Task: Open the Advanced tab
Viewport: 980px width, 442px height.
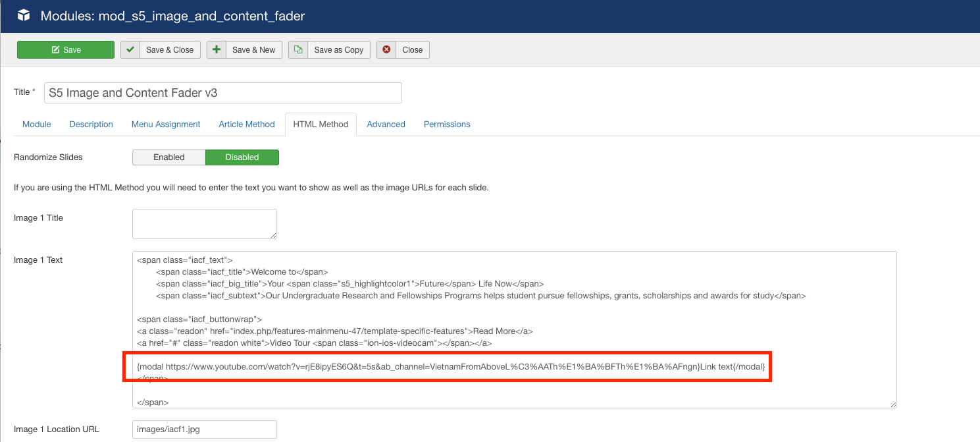Action: (386, 124)
